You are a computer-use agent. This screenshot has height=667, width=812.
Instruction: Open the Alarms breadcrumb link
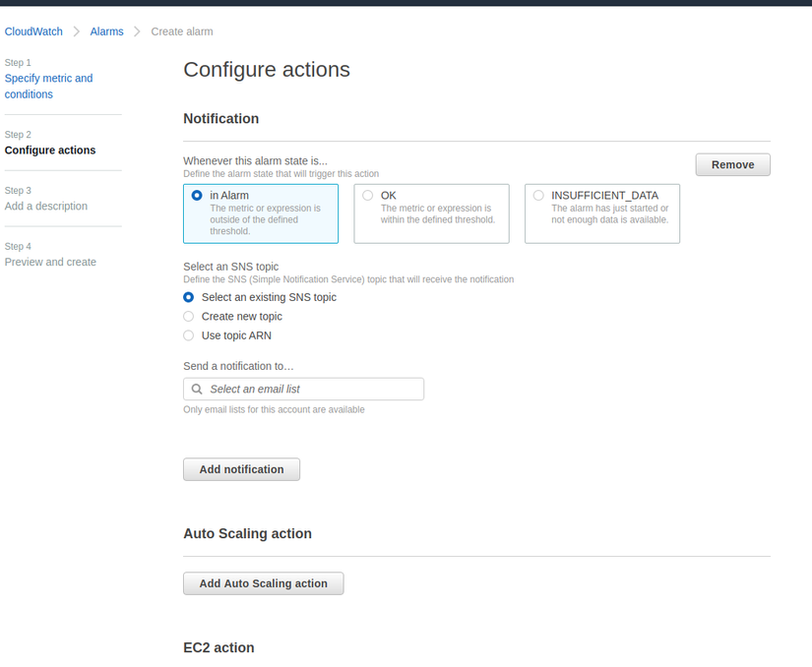point(107,31)
